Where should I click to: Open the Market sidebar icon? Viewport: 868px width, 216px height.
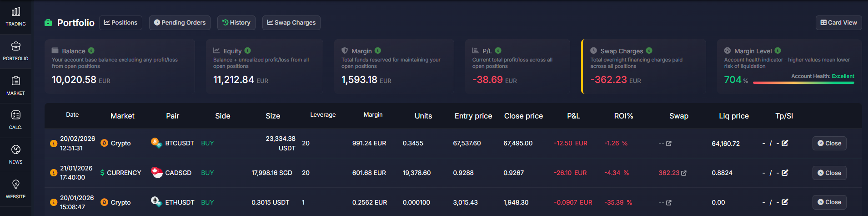point(16,86)
